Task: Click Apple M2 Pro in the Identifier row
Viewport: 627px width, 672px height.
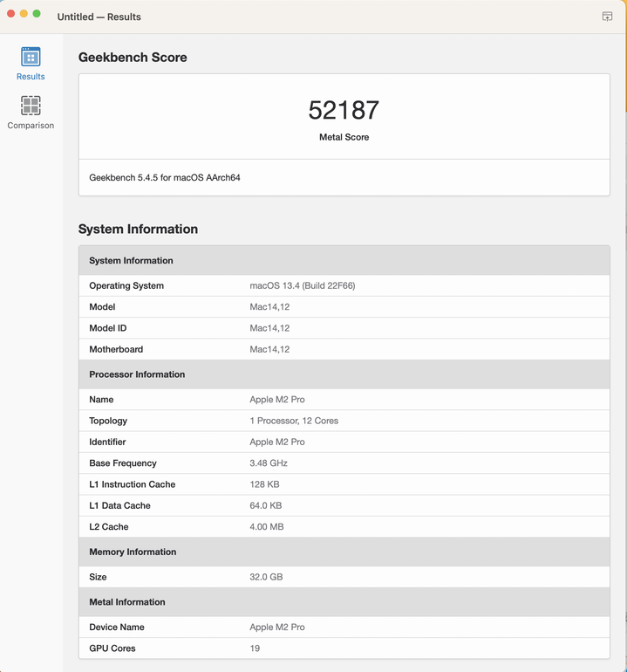Action: tap(277, 442)
